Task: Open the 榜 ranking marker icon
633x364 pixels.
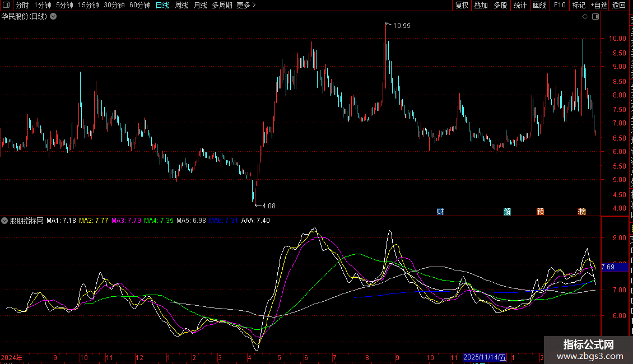Action: pyautogui.click(x=581, y=212)
